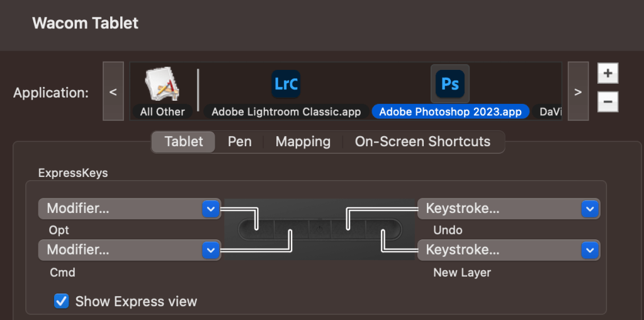Expand the Undo Keystroke dropdown
The image size is (644, 320).
(509, 209)
